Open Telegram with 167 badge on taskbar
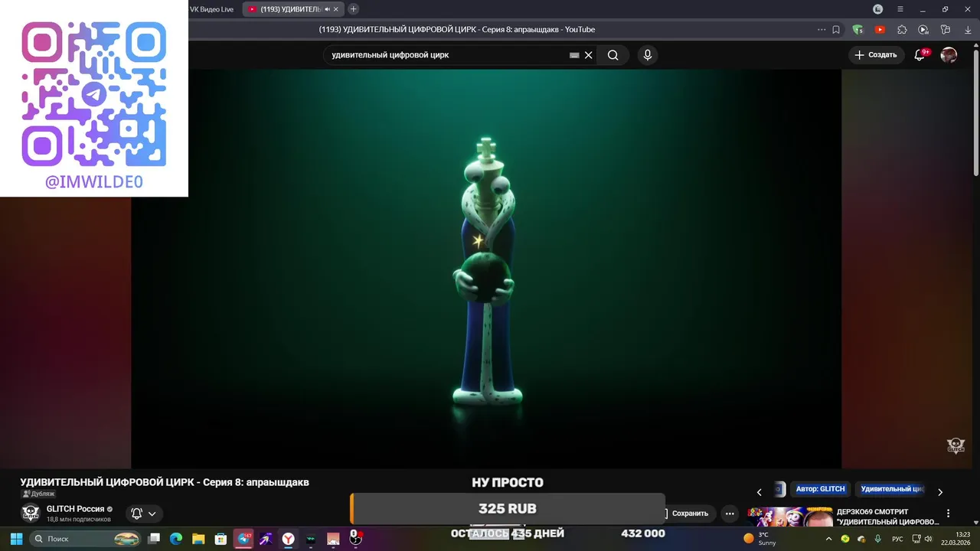 (243, 539)
